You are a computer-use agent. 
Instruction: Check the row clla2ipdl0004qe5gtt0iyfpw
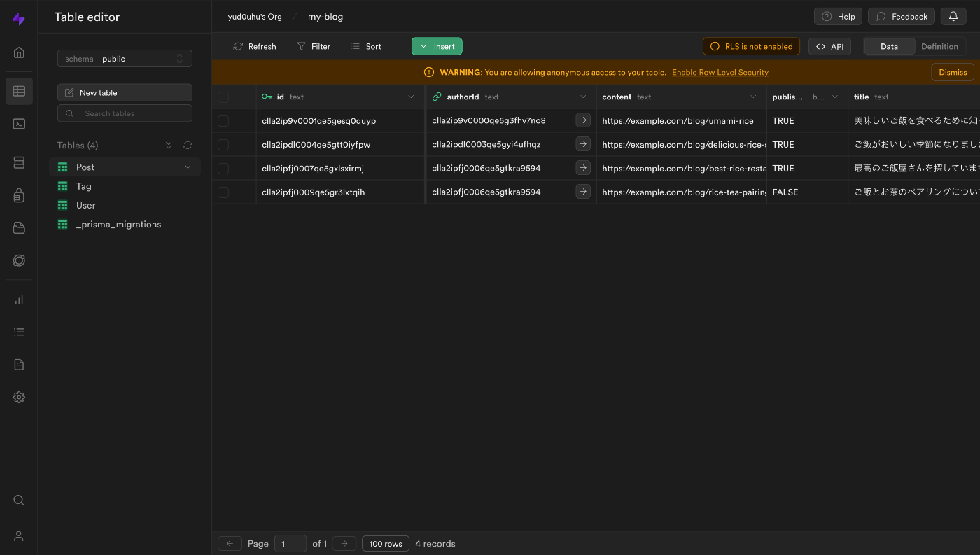coord(223,145)
